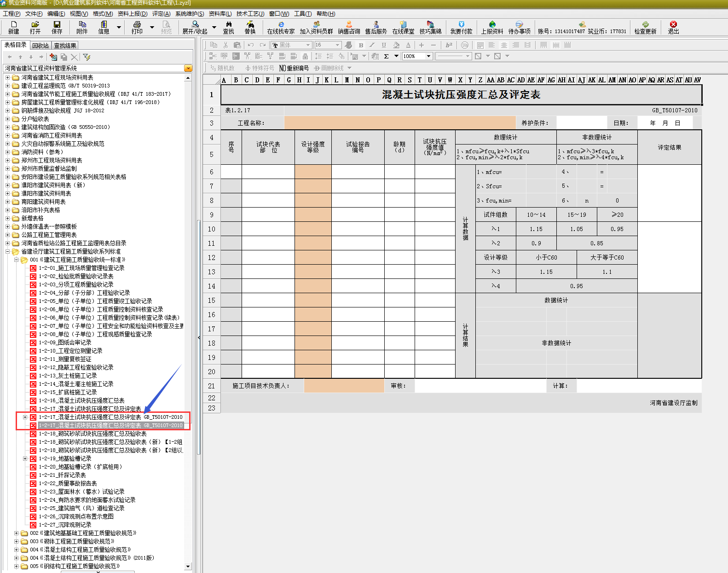
Task: Collapse 省建设厅建筑工程施工质量验收系列标准 node
Action: pyautogui.click(x=7, y=251)
